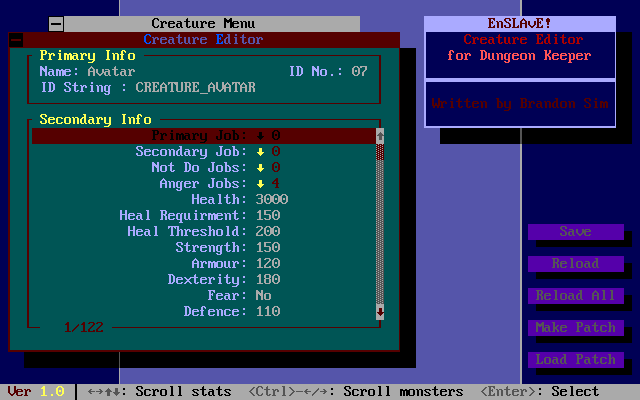Click the Creature Menu window close box

[x=56, y=24]
